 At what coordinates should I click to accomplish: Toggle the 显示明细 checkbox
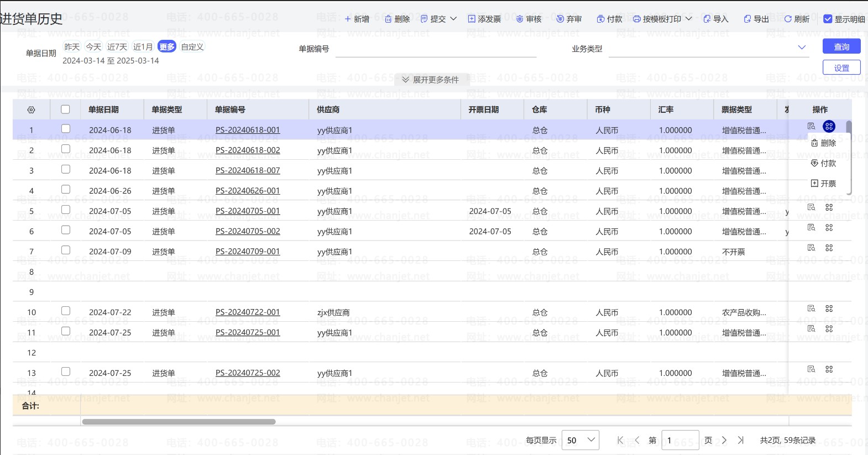[828, 19]
